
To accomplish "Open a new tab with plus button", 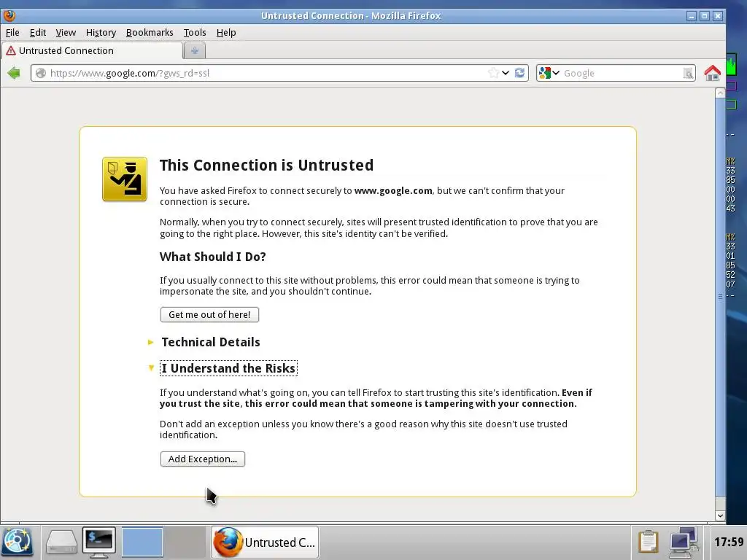I will tap(194, 50).
